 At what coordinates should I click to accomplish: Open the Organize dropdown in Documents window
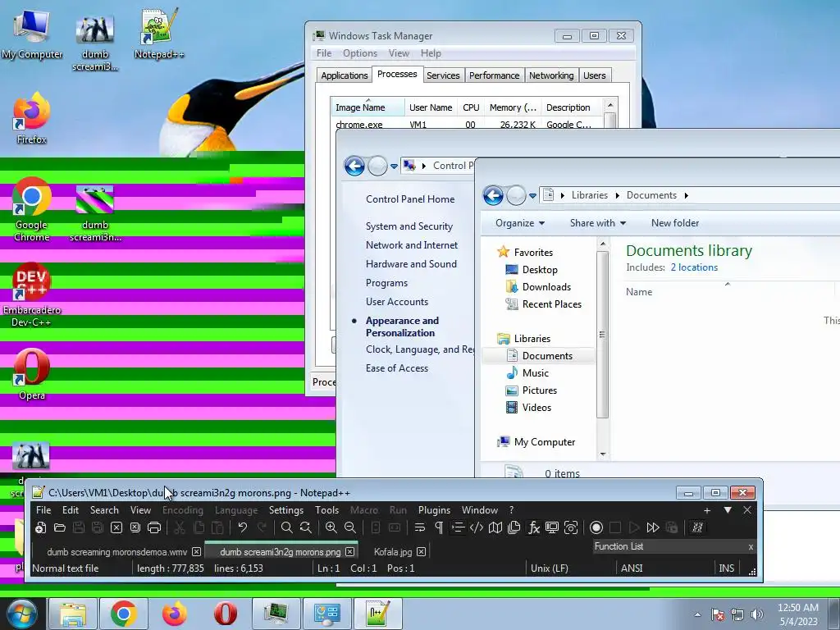tap(519, 223)
